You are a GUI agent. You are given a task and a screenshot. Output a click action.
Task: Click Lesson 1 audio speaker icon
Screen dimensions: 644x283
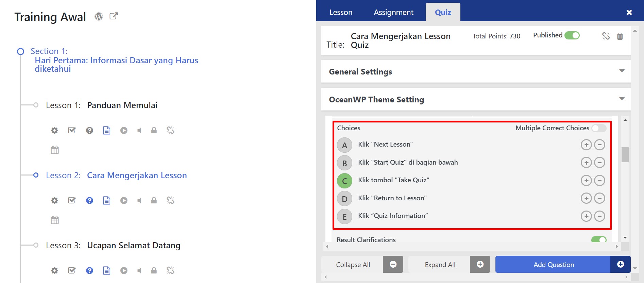pyautogui.click(x=139, y=130)
